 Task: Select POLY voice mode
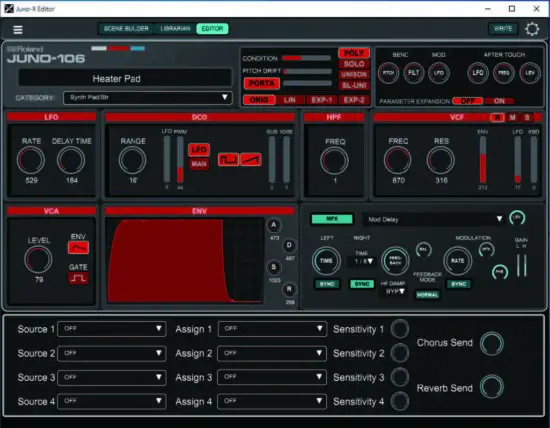pyautogui.click(x=354, y=53)
